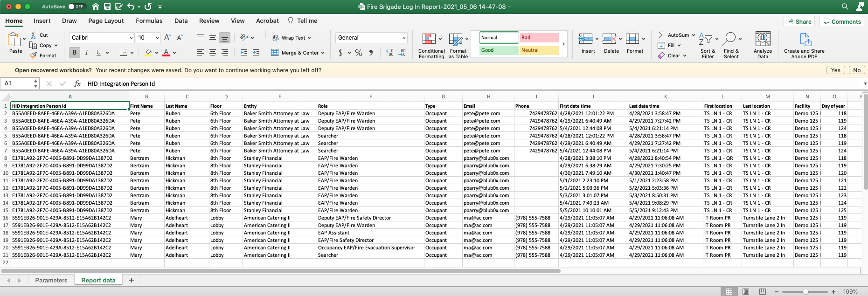
Task: Click the Insert cells icon
Action: [585, 39]
